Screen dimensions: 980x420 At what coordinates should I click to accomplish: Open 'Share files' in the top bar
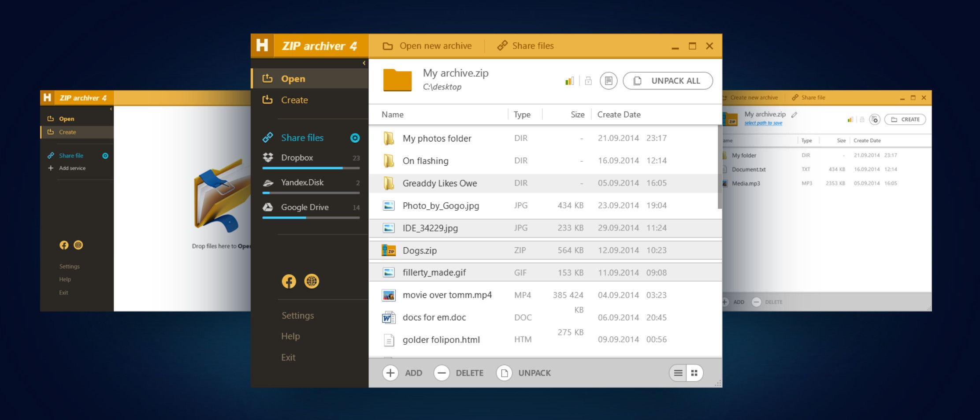(525, 46)
